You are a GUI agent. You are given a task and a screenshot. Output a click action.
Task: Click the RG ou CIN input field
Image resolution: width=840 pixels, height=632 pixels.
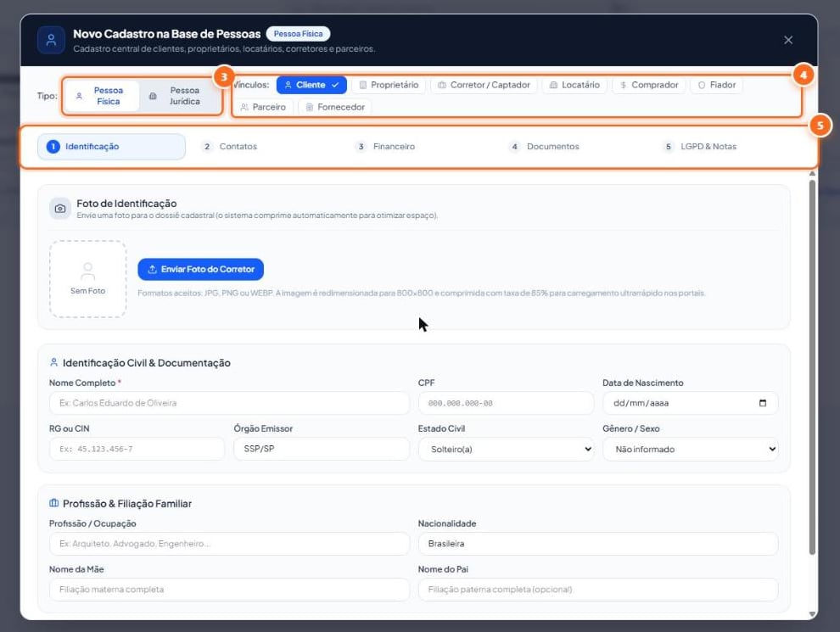137,449
